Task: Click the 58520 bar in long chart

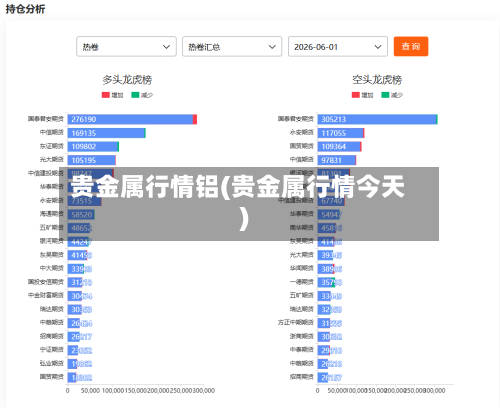Action: (81, 215)
